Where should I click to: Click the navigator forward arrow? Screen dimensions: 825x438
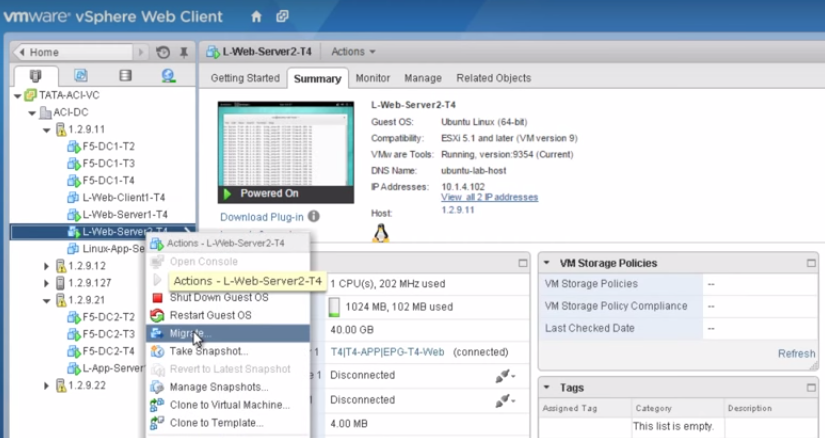140,52
